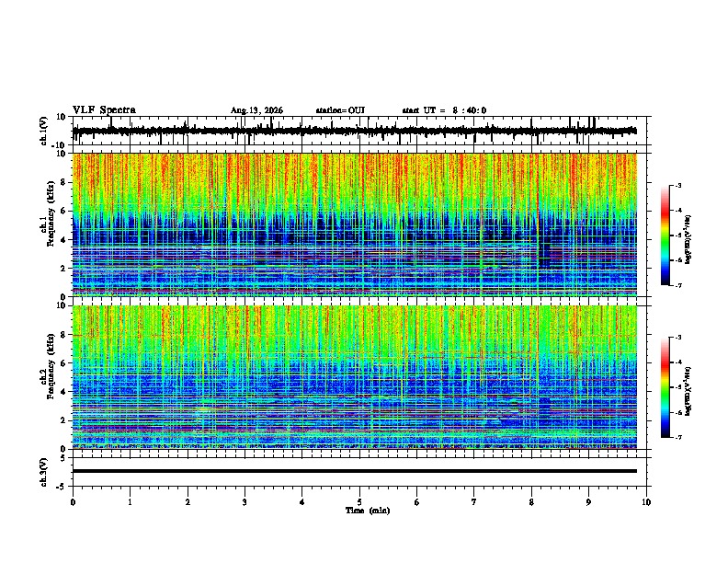Click the ch.2 spectrogram color bar
The width and height of the screenshot is (728, 563).
tap(665, 387)
